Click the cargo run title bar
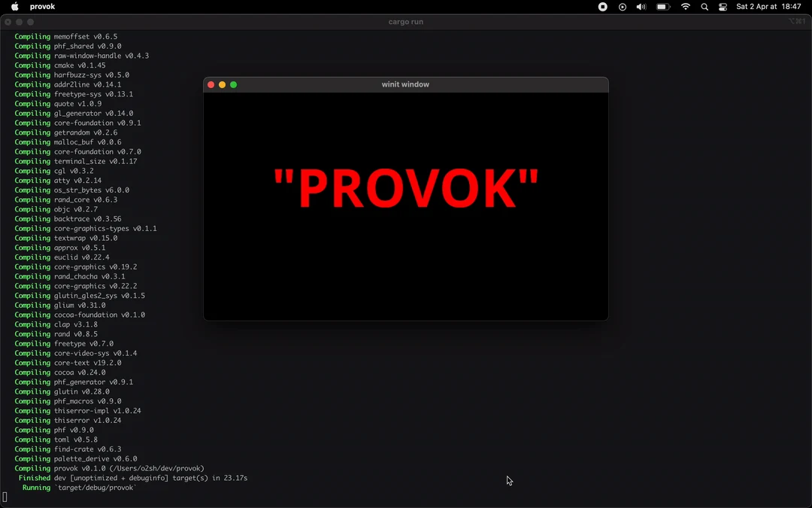The width and height of the screenshot is (812, 508). tap(405, 22)
